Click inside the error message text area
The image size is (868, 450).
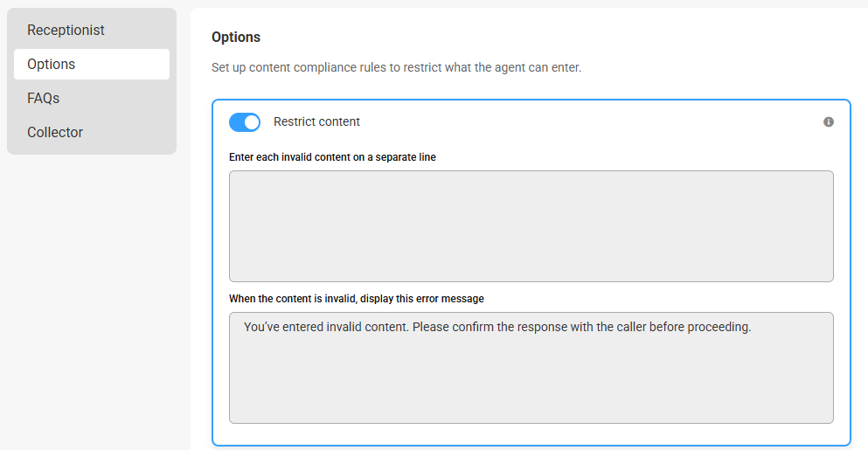531,368
